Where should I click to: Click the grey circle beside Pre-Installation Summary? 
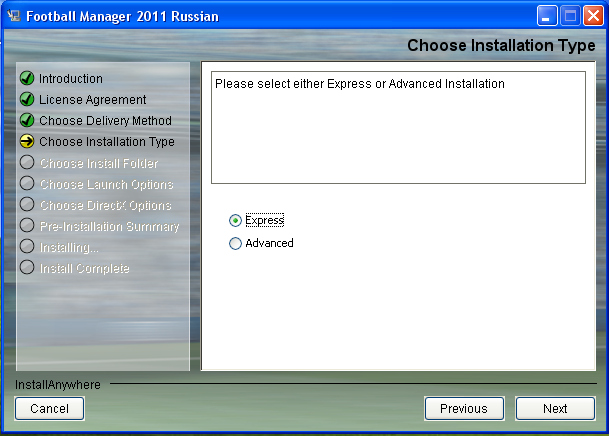point(27,225)
